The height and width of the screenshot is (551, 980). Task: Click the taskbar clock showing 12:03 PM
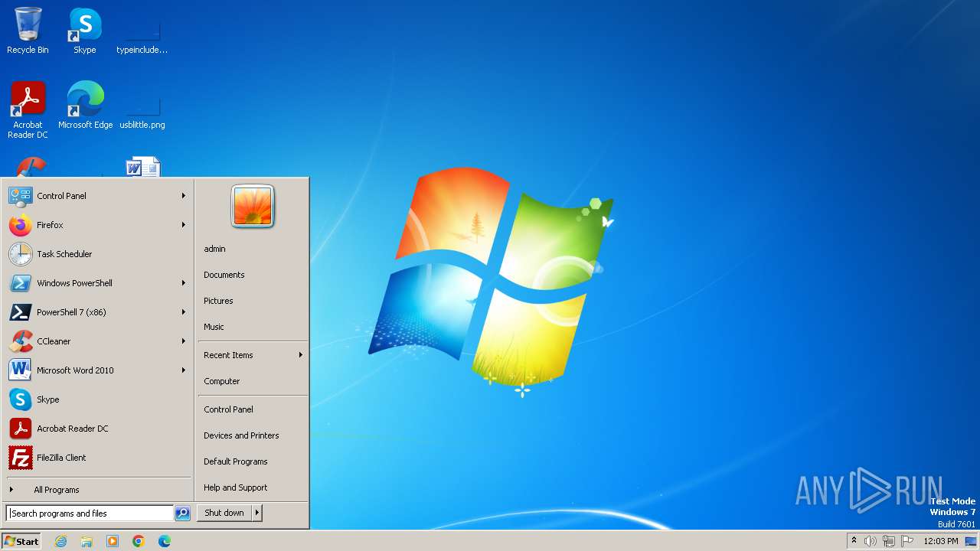[x=941, y=541]
